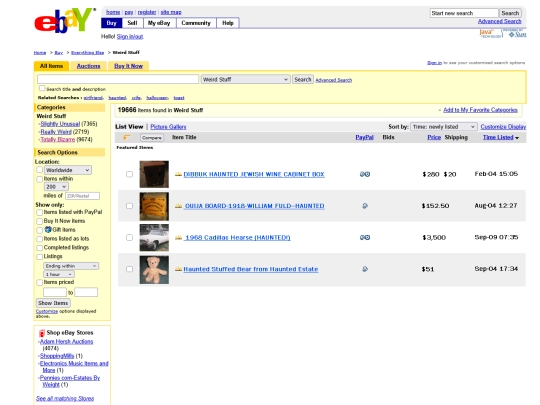Open the Ending within dropdown
This screenshot has height=405, width=540.
coord(71,266)
